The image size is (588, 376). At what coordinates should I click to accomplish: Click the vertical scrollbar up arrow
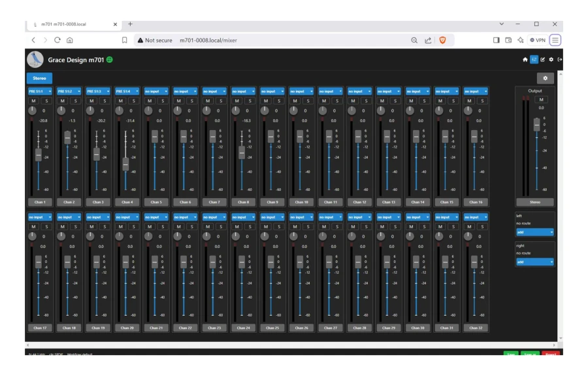pyautogui.click(x=561, y=74)
